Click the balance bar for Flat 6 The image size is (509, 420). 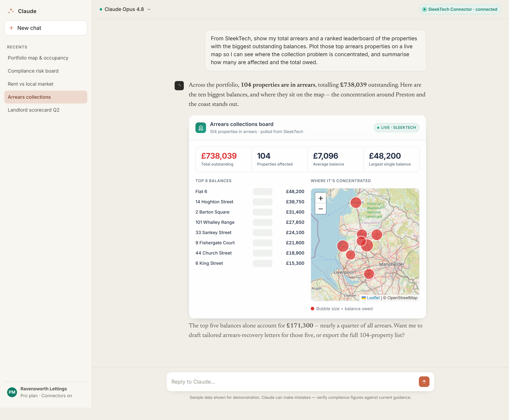click(262, 192)
